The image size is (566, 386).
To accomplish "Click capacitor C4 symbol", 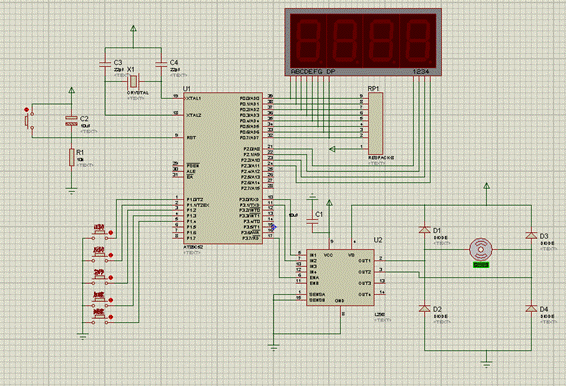I will (x=161, y=64).
